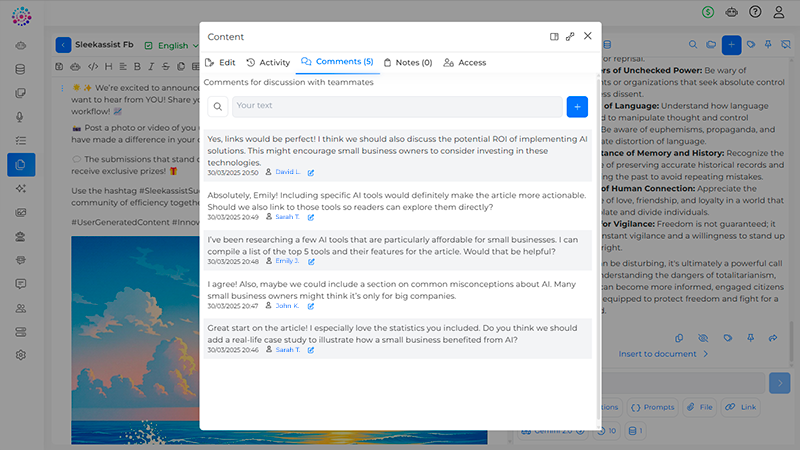Image resolution: width=800 pixels, height=450 pixels.
Task: Open Sarah T. link on the 20:49 comment
Action: click(x=287, y=217)
